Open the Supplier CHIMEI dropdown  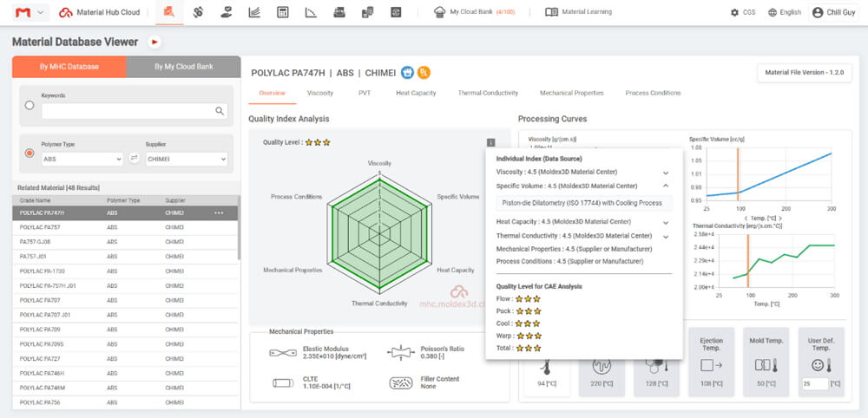coord(187,160)
